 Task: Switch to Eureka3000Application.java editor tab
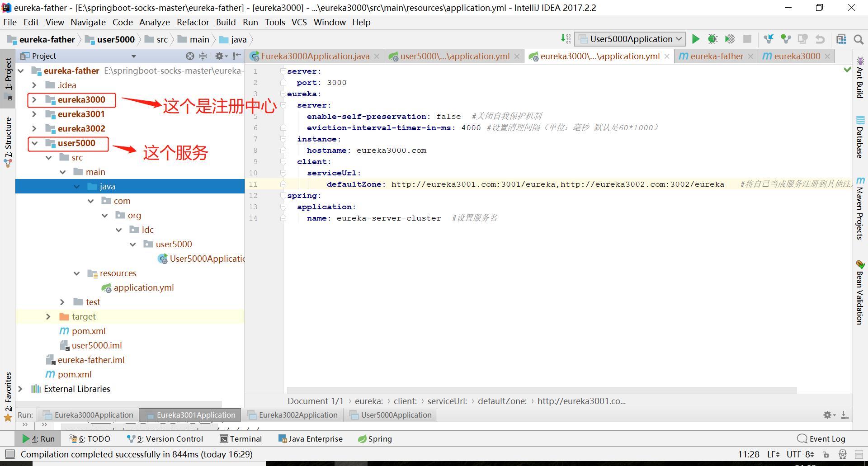315,56
